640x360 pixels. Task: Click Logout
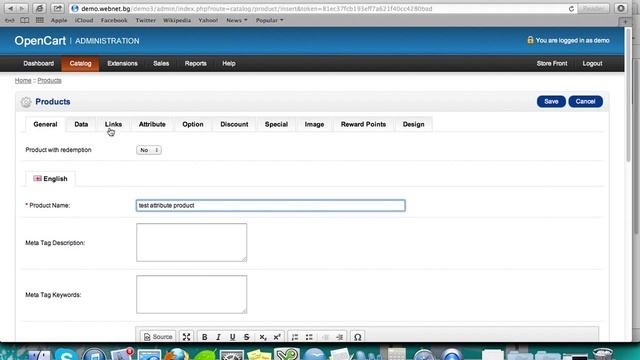[592, 64]
